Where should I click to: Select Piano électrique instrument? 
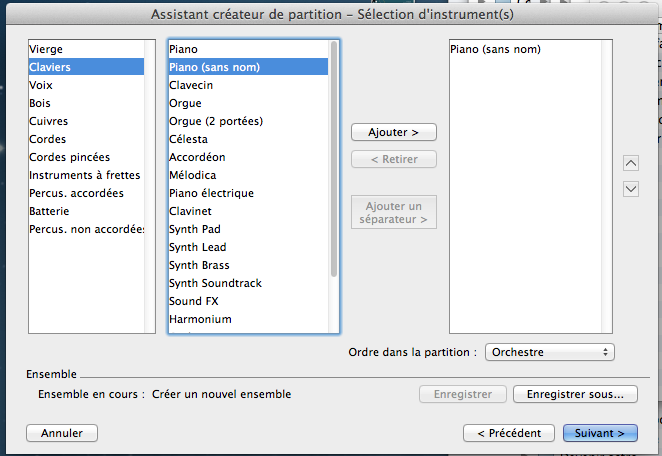211,193
